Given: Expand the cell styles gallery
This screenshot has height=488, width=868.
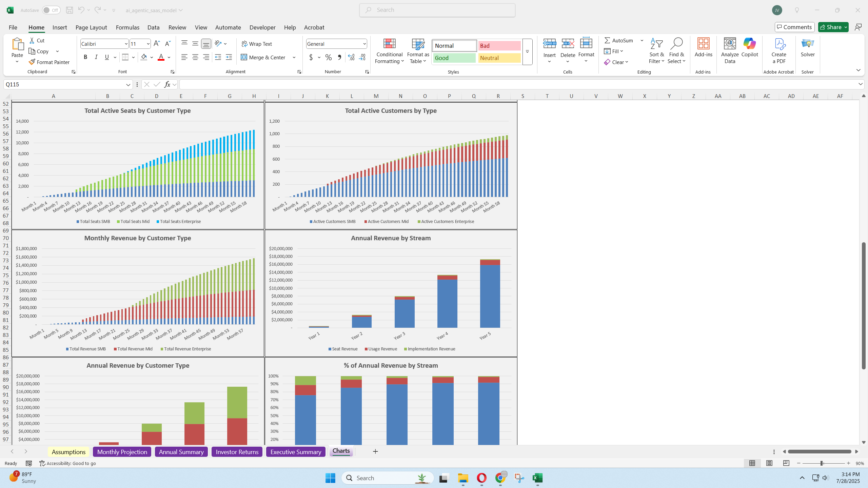Looking at the screenshot, I should [x=527, y=52].
